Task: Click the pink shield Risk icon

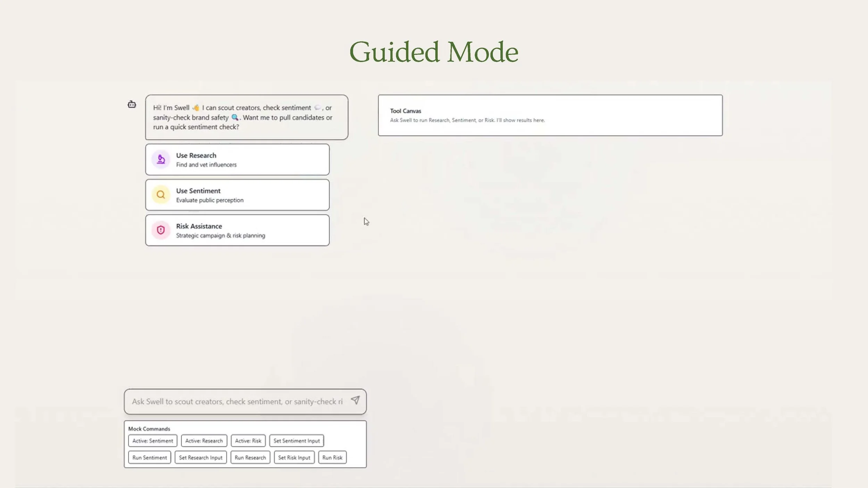Action: click(161, 230)
